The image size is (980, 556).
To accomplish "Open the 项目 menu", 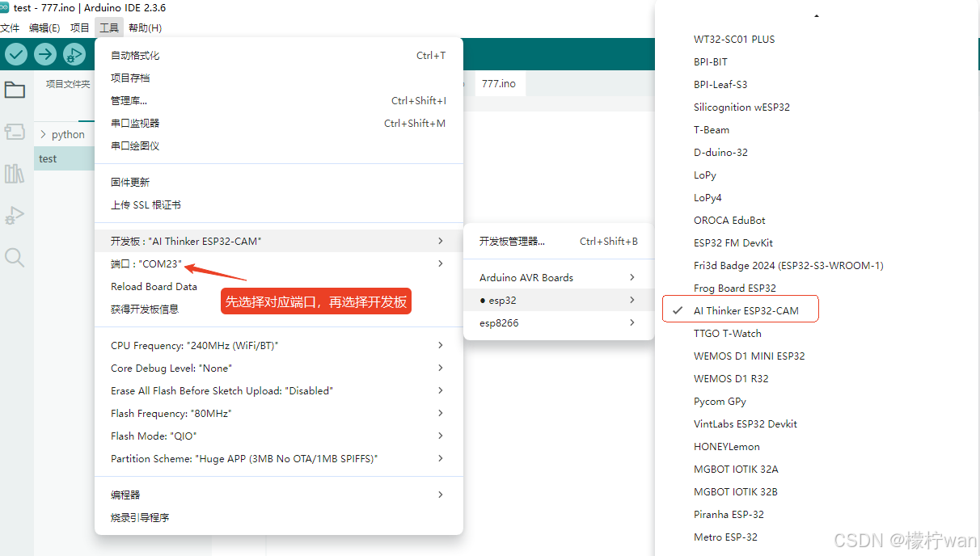I will point(79,27).
